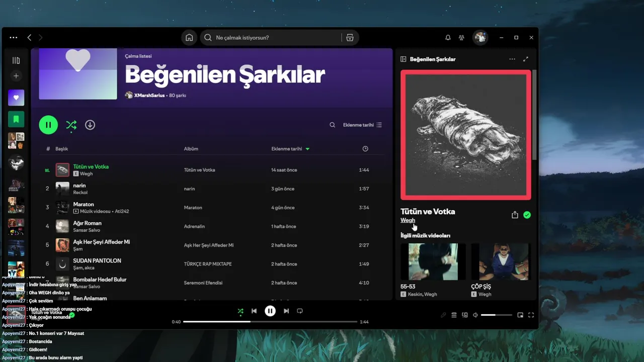Open the 'Seremoni Efendisi' album link
This screenshot has height=362, width=644.
(x=203, y=283)
